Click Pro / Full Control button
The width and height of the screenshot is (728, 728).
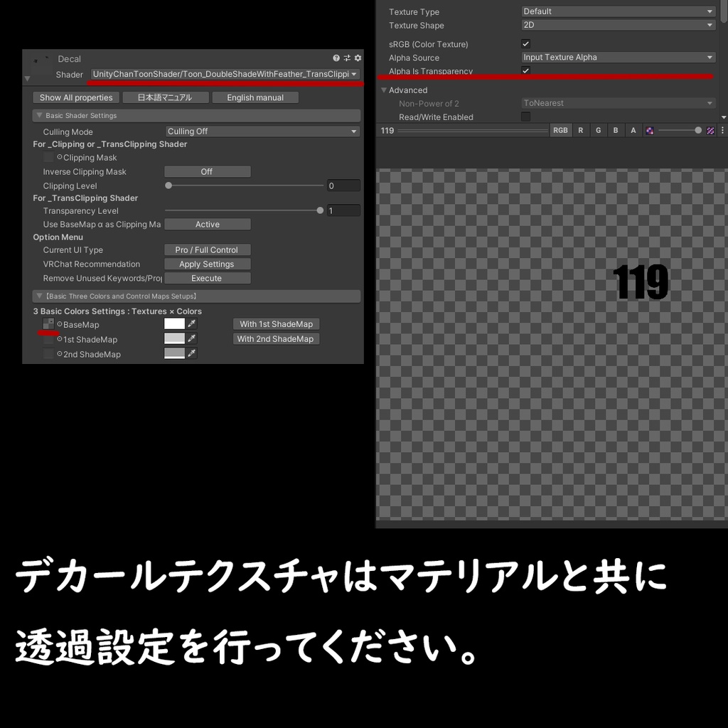pos(207,250)
